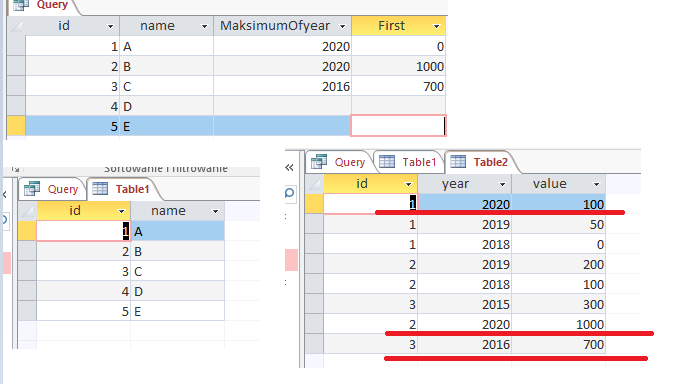The width and height of the screenshot is (677, 384).
Task: Click name D in Query results
Action: (166, 106)
